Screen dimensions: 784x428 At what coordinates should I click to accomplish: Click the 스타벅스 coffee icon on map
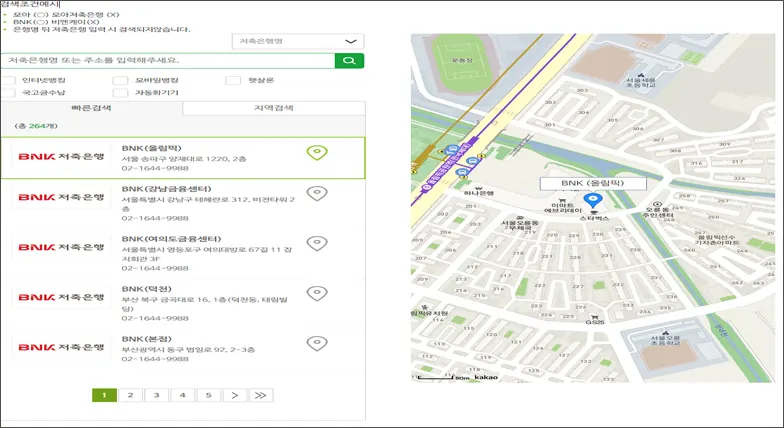pyautogui.click(x=594, y=212)
